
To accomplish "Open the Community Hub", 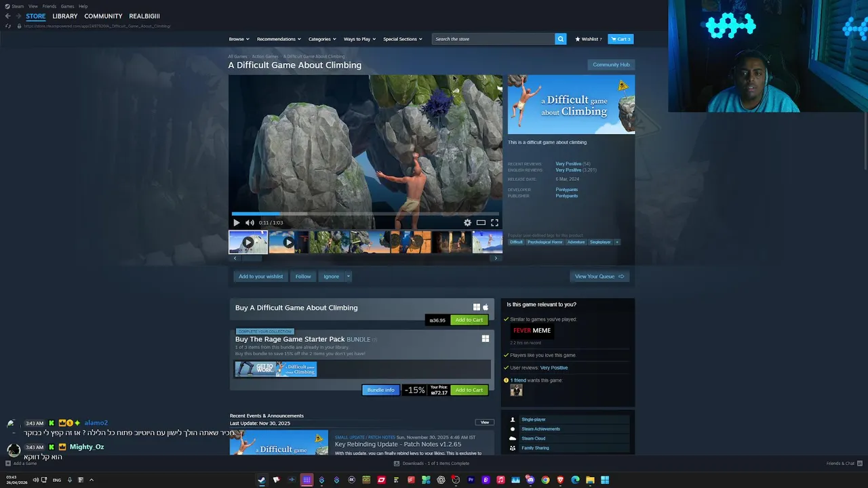I will click(611, 64).
